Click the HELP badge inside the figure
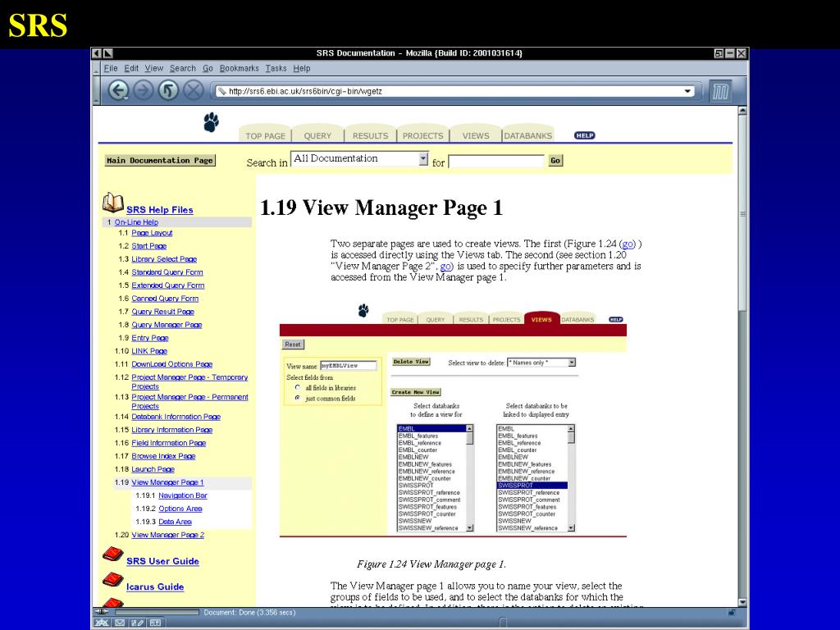This screenshot has height=630, width=840. tap(616, 319)
